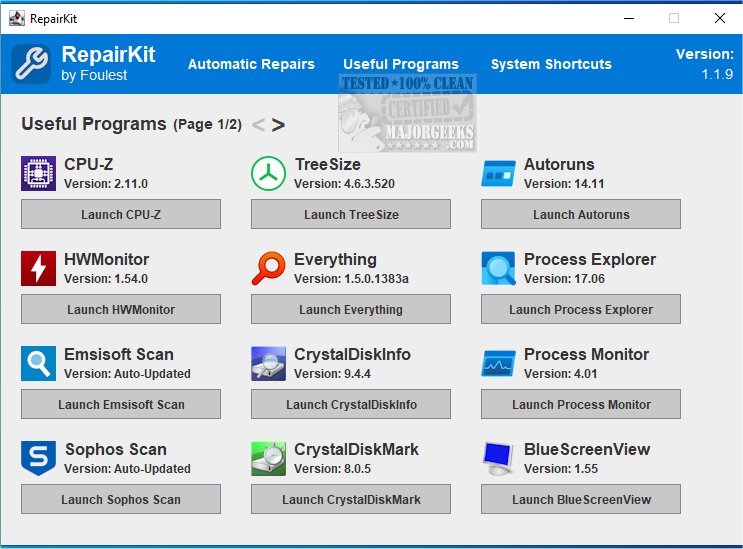Click the 'Version: 4.01' Process Monitor text
This screenshot has width=743, height=549.
coord(561,374)
